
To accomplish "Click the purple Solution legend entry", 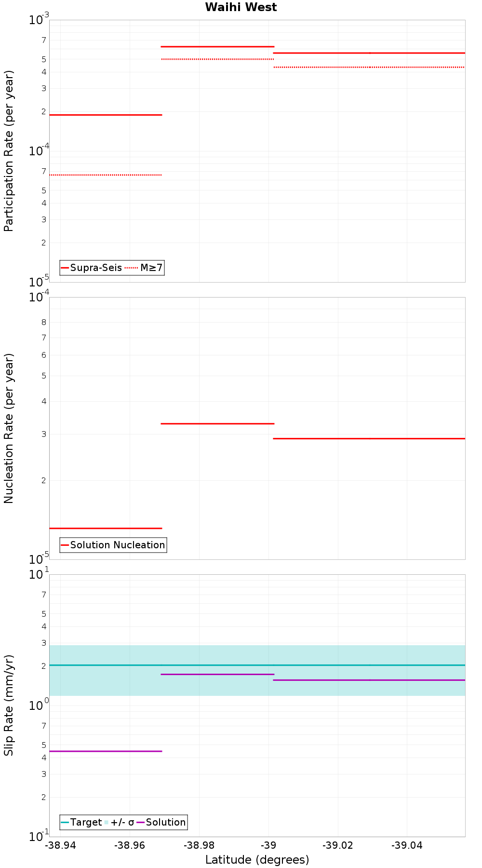I will coord(161,822).
